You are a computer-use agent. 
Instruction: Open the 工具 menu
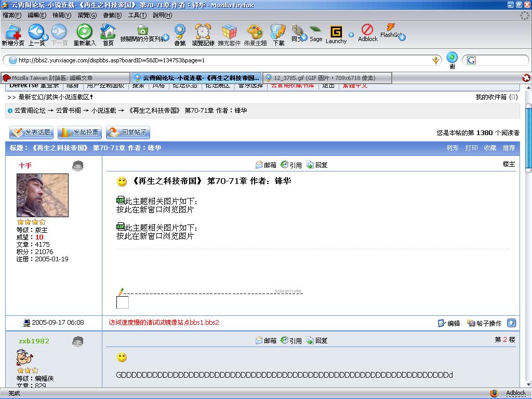[137, 15]
